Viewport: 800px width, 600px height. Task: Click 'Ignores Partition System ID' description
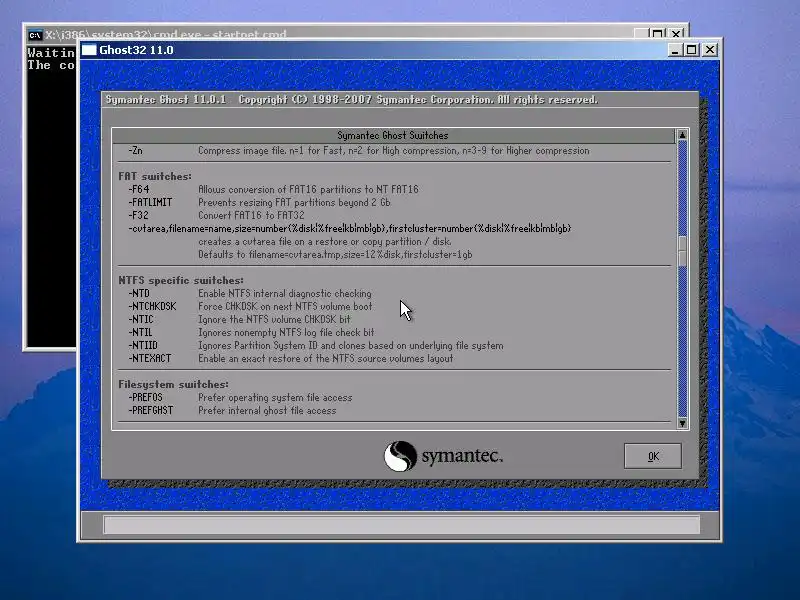click(x=351, y=345)
